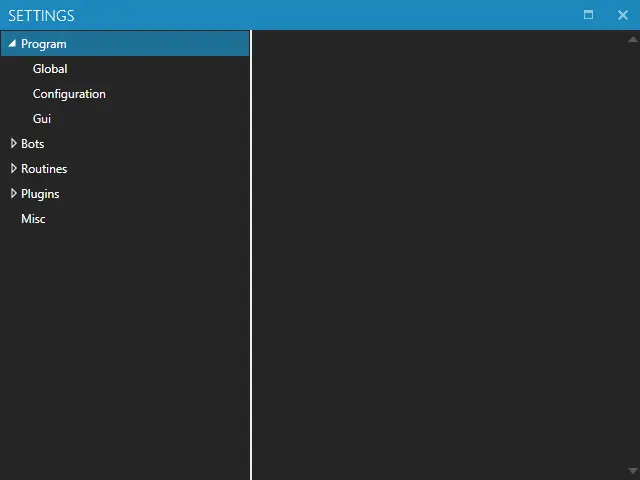Select the Gui settings entry

tap(42, 119)
